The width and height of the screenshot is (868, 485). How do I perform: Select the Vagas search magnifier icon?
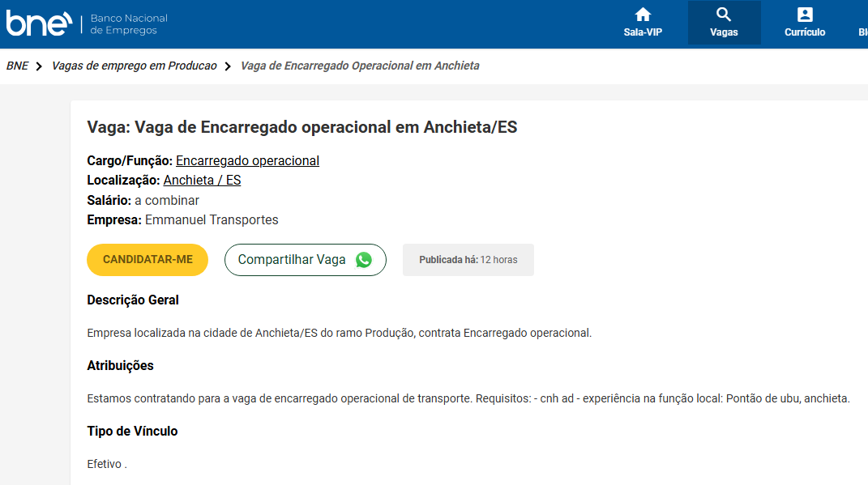pos(724,15)
